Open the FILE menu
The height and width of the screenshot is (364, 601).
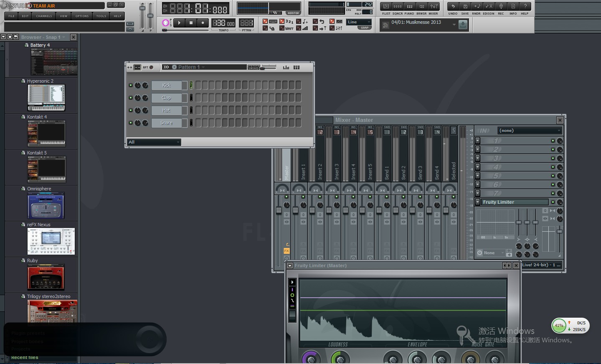11,16
